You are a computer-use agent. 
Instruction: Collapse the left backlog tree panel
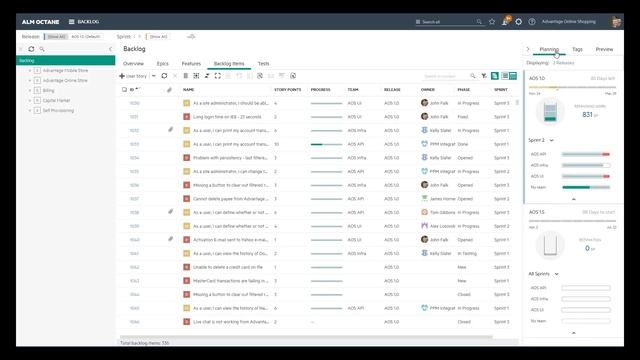110,49
